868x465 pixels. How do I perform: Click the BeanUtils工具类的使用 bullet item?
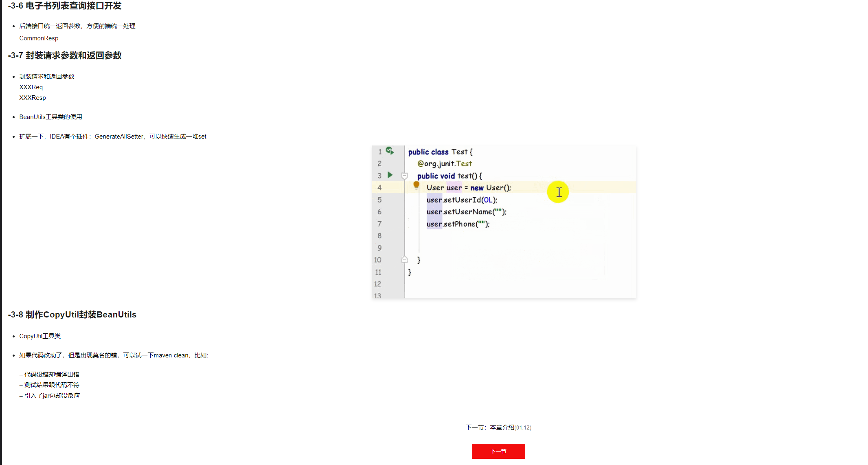[50, 117]
